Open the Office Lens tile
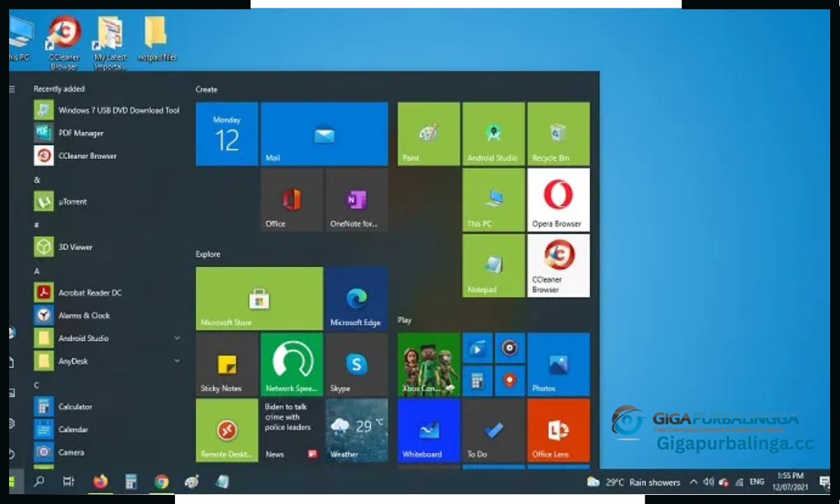 [559, 430]
